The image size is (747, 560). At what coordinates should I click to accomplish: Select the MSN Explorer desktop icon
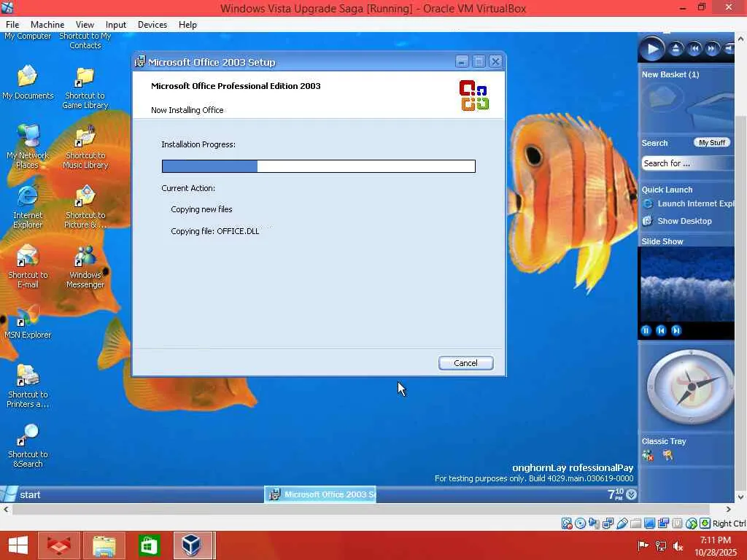click(x=28, y=323)
